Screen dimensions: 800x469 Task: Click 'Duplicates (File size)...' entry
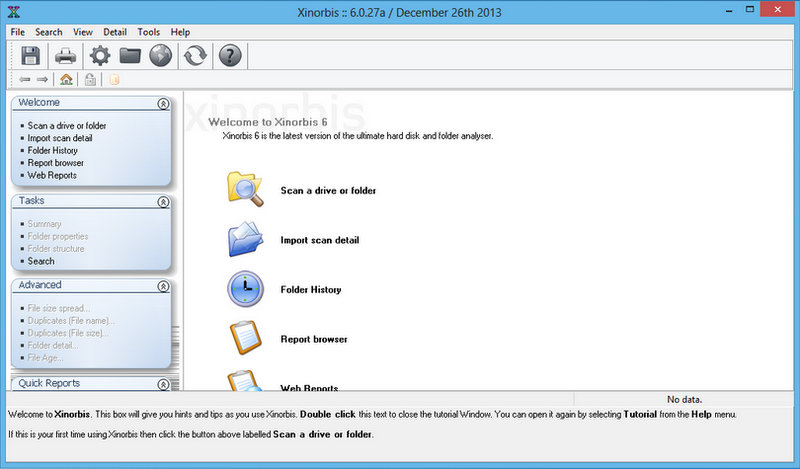point(68,333)
